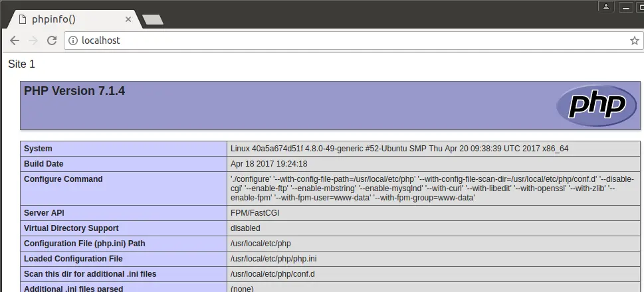The height and width of the screenshot is (292, 644).
Task: Click the 'FPM/FastCGI' value
Action: [x=255, y=213]
